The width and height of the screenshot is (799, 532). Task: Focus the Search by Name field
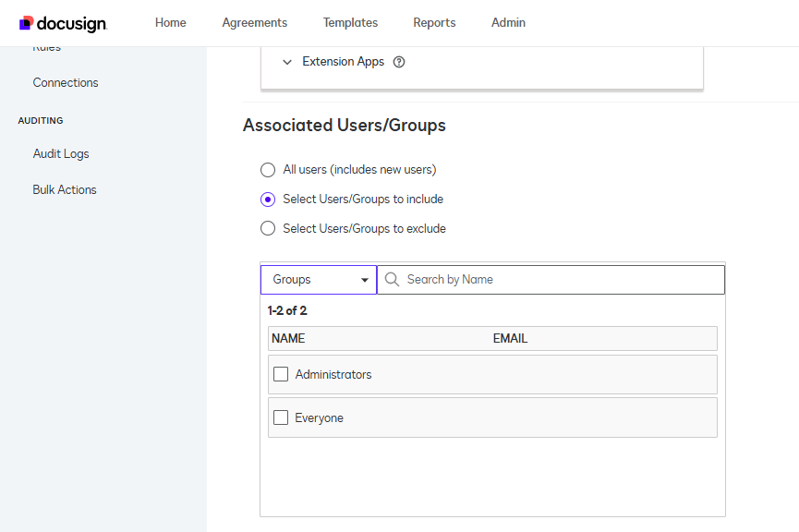click(551, 280)
